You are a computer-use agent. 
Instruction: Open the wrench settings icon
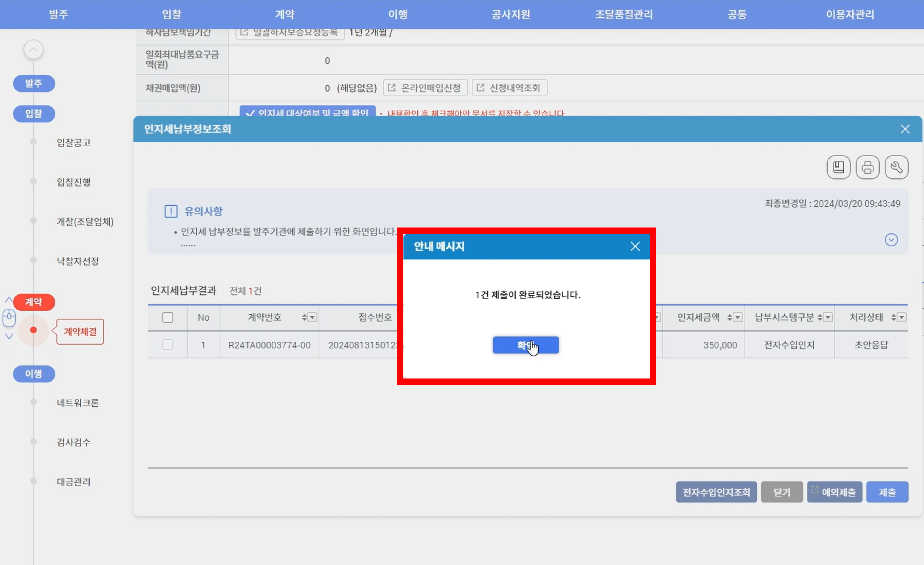tap(896, 167)
